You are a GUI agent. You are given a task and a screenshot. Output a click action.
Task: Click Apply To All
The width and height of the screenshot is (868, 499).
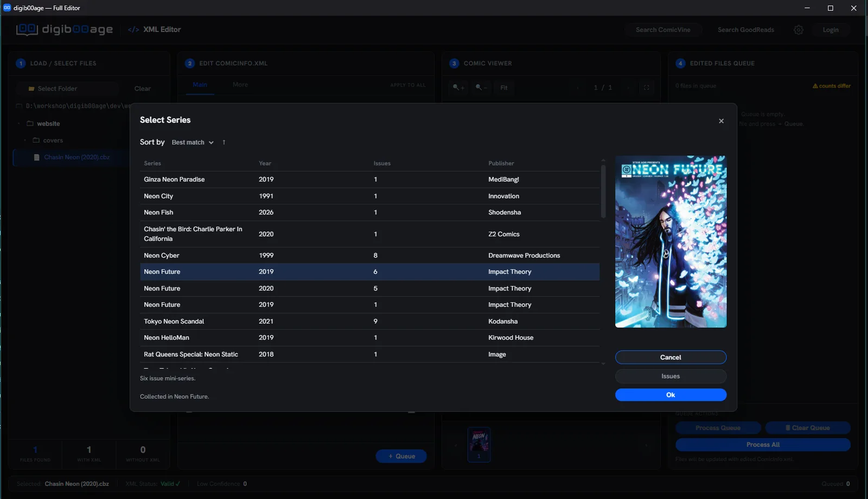408,85
